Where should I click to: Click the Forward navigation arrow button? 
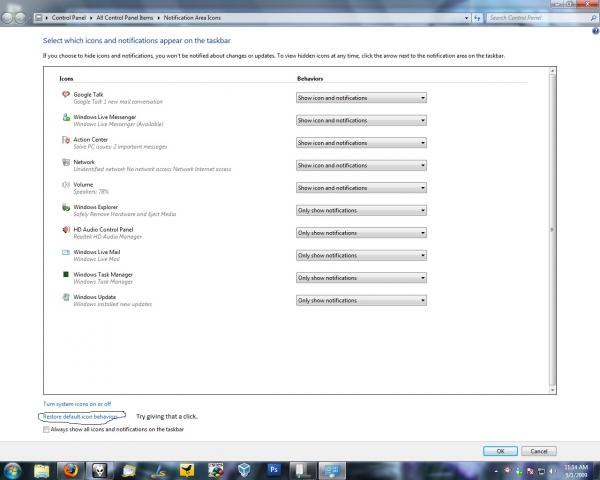(x=20, y=18)
